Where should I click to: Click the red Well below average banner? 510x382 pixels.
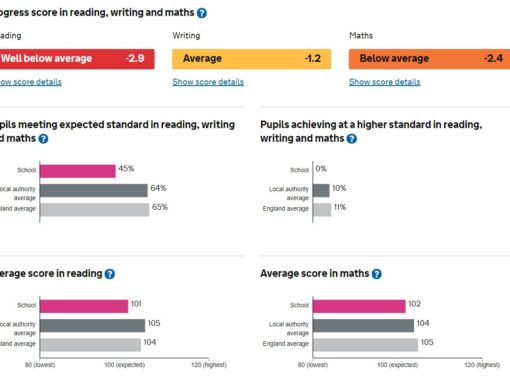pyautogui.click(x=77, y=59)
